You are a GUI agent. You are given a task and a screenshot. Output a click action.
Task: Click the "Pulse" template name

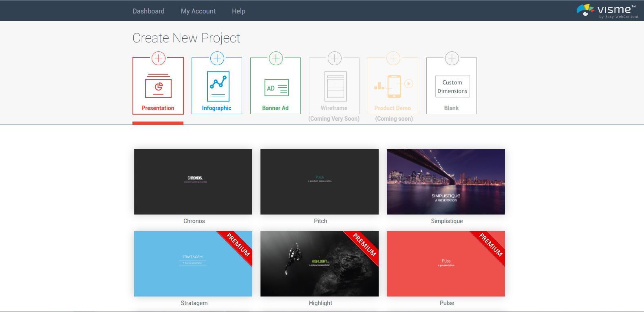447,303
